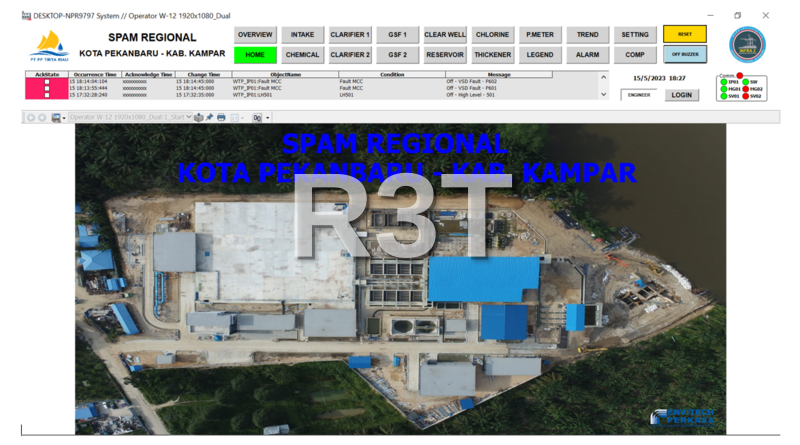Viewport: 800px width, 445px height.
Task: Click the Acknowledge Time column header
Action: [148, 75]
